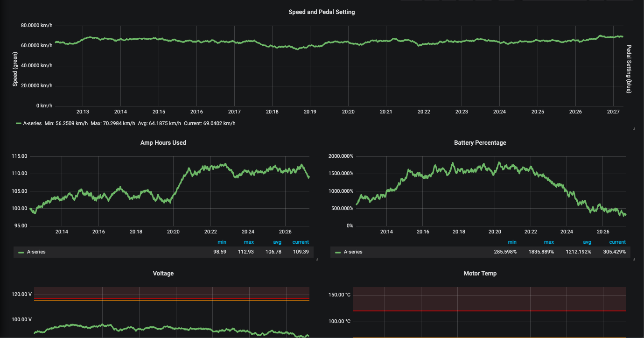
Task: Click green series color in Battery Percentage legend
Action: pos(338,252)
